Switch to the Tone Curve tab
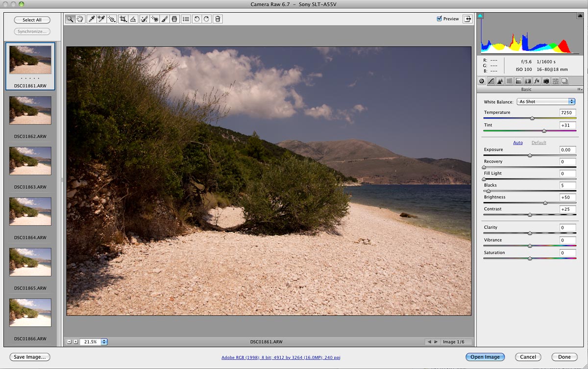588x369 pixels. pyautogui.click(x=491, y=81)
